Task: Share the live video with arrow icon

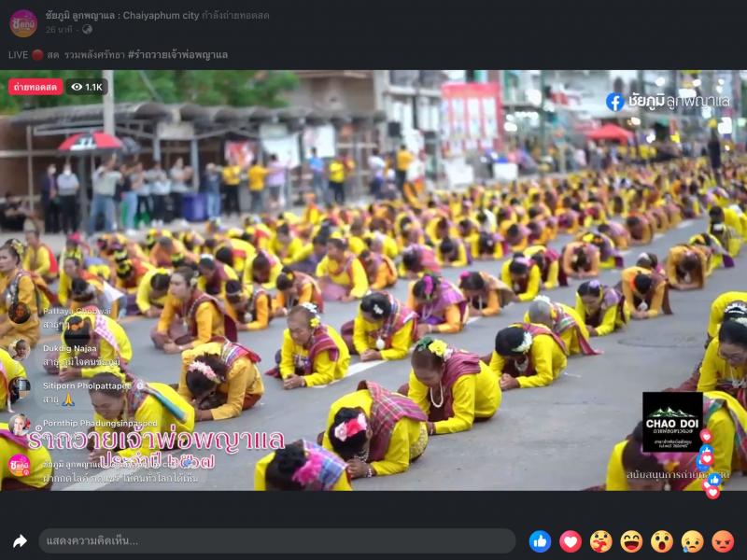Action: [x=20, y=541]
